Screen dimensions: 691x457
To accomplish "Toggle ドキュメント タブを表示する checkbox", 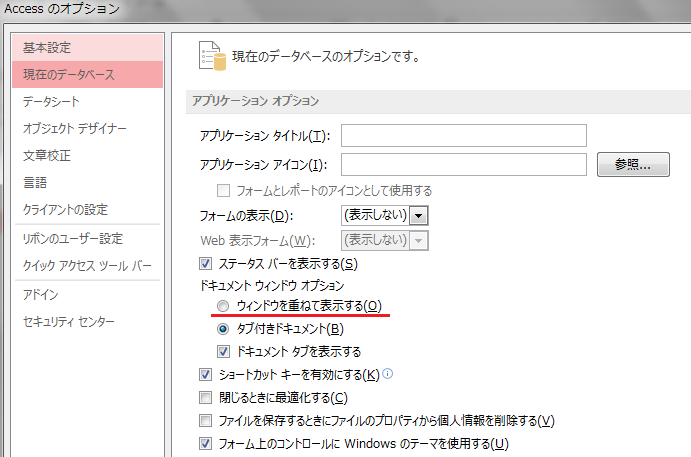I will coord(223,351).
